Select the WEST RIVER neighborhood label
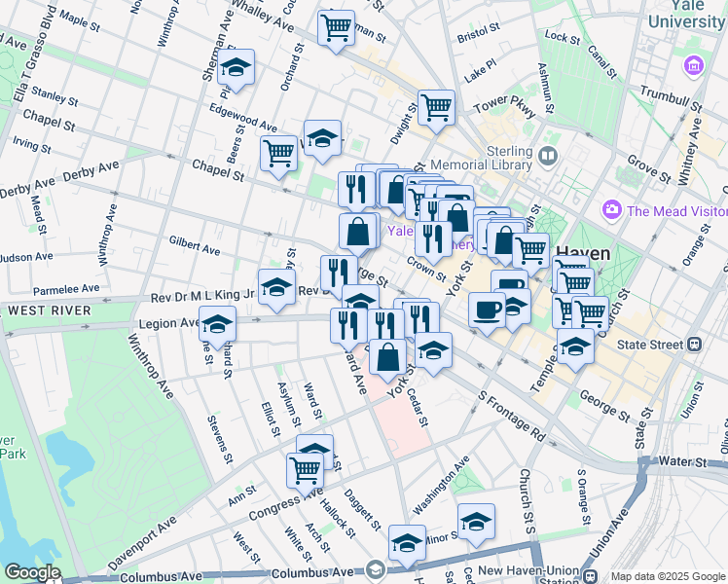Image resolution: width=728 pixels, height=584 pixels. coord(50,310)
